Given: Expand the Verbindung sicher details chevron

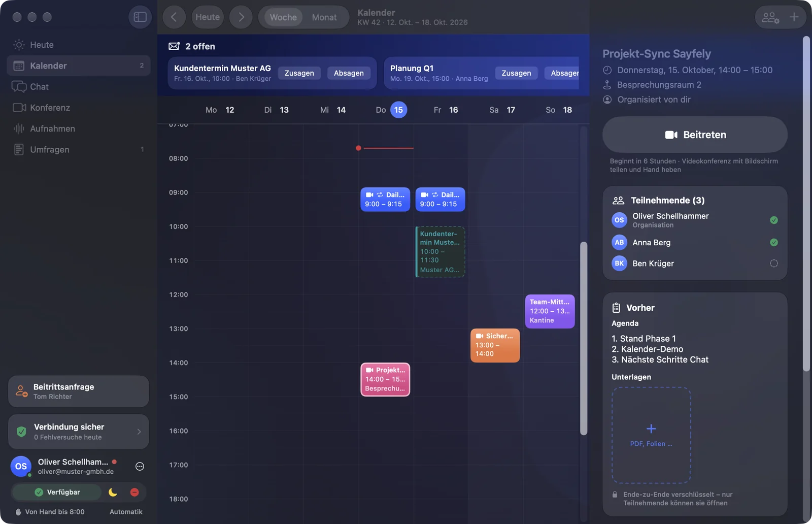Looking at the screenshot, I should pos(139,432).
